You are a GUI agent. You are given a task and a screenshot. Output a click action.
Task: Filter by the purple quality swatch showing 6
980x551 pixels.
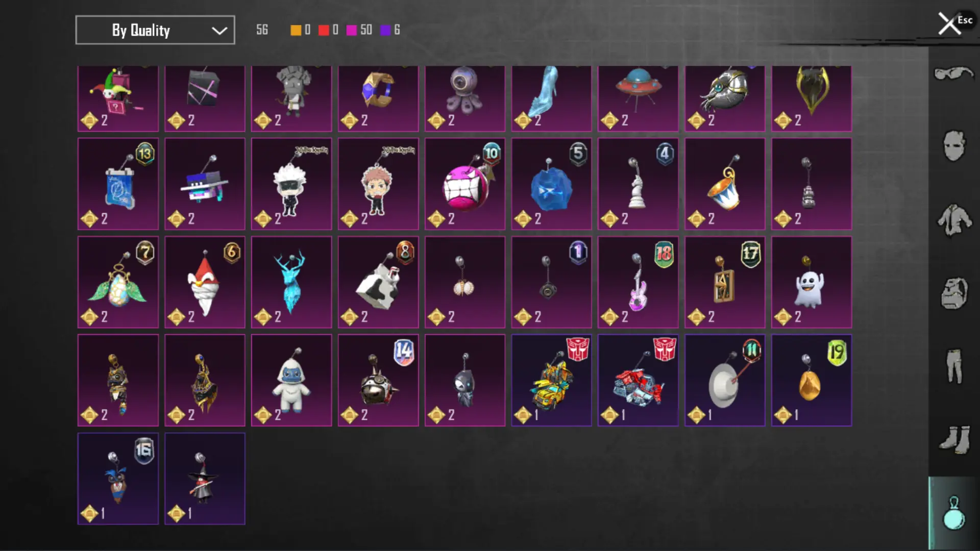[x=385, y=30]
